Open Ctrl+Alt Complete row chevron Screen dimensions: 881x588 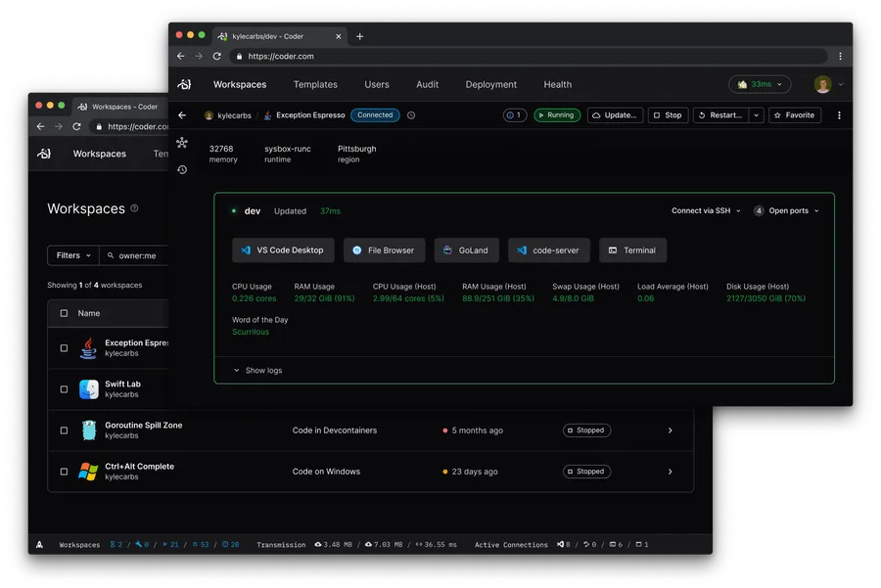[x=670, y=472]
